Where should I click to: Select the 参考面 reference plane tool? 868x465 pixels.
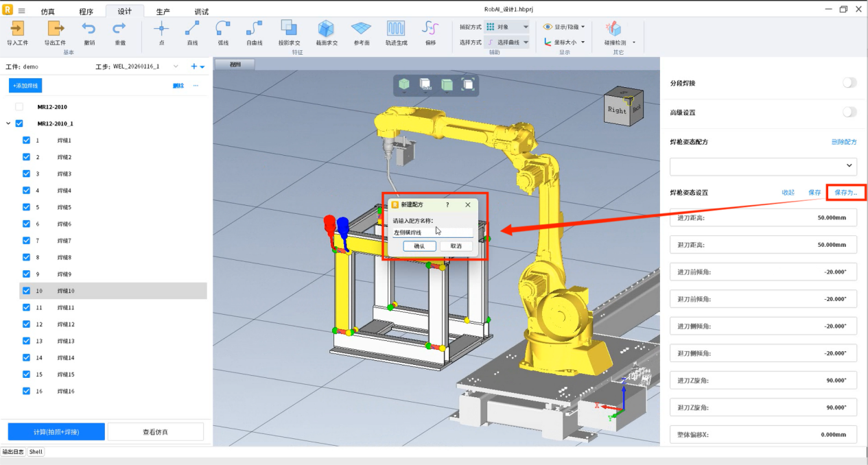pos(361,29)
